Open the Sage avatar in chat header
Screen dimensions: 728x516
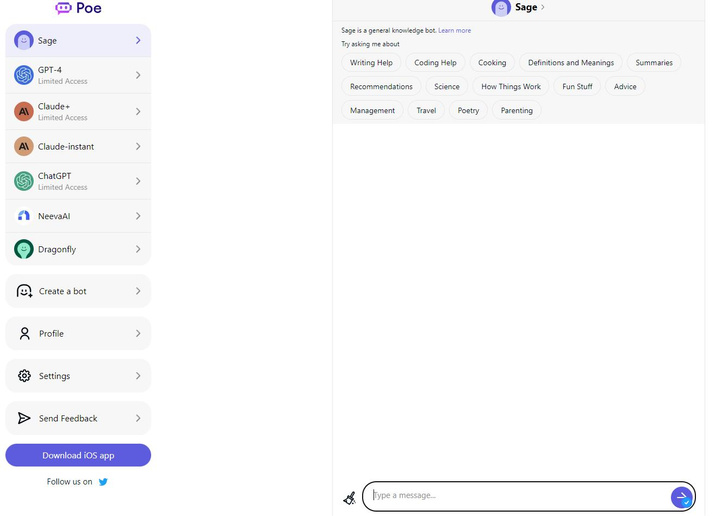click(x=501, y=8)
